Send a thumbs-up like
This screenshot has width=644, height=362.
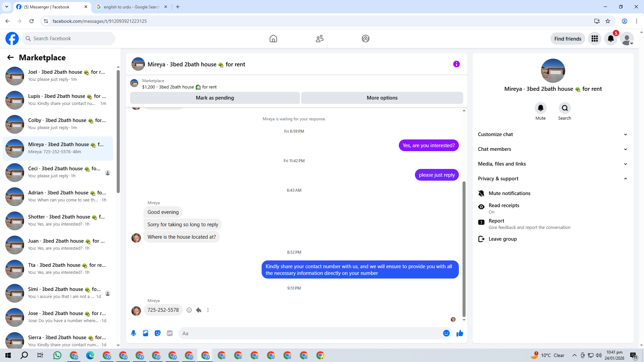[460, 333]
